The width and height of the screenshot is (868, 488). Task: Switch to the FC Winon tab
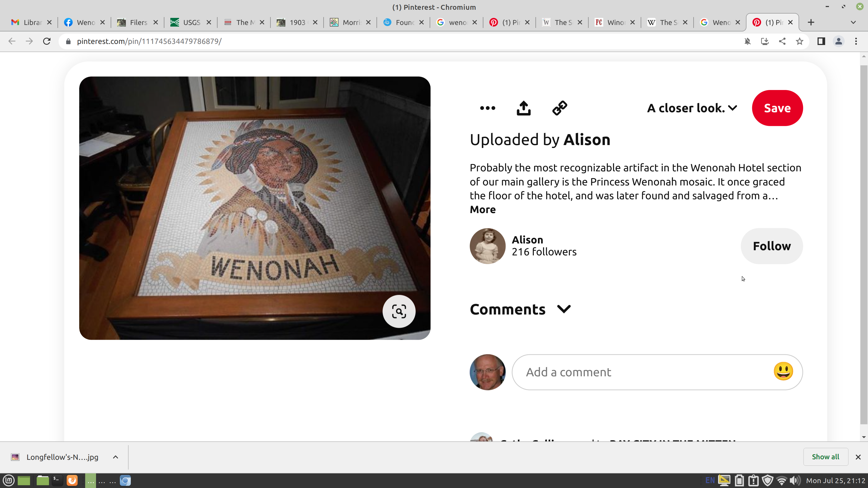(615, 22)
